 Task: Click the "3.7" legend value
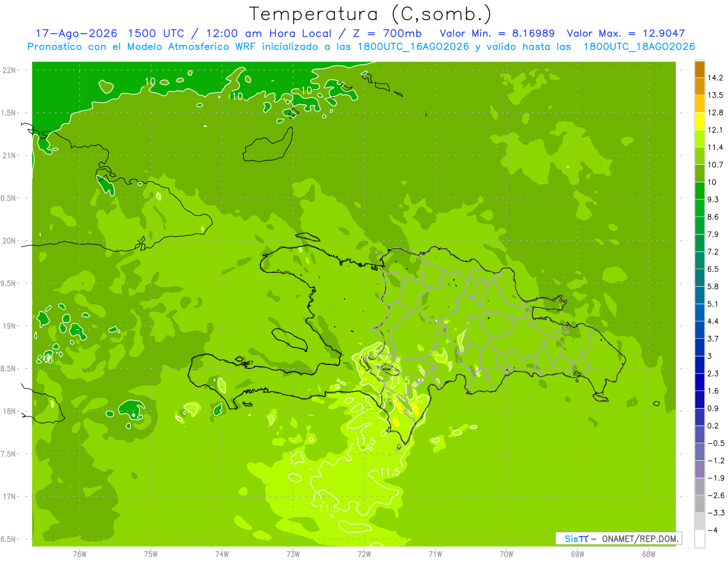point(713,338)
